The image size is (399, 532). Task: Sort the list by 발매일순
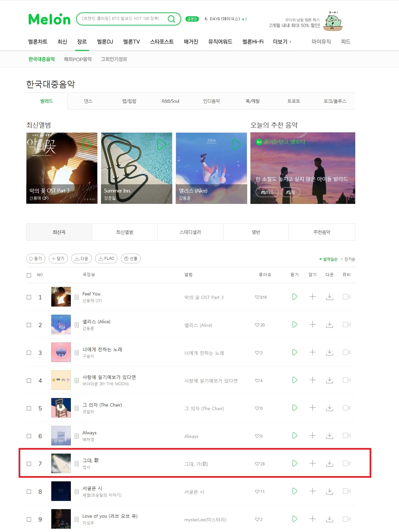pos(330,259)
